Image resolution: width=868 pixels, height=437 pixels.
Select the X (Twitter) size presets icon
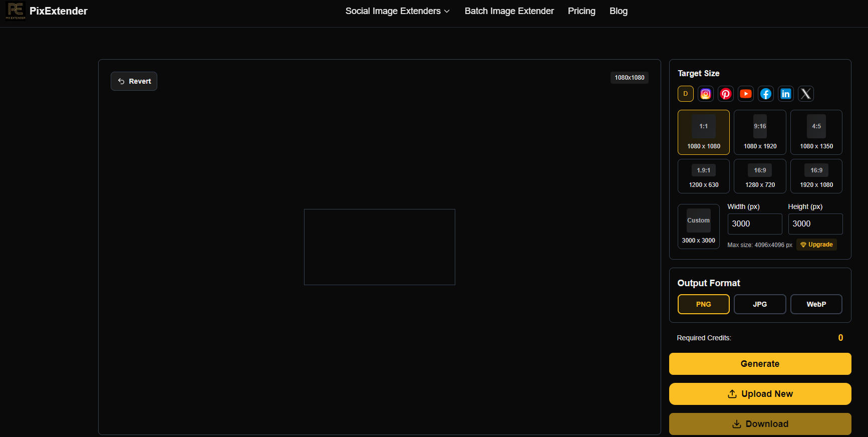[x=805, y=94]
